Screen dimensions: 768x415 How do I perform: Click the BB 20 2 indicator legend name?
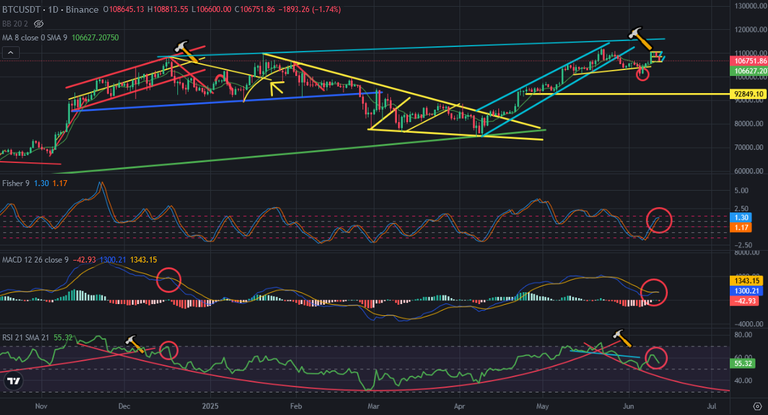(x=15, y=24)
